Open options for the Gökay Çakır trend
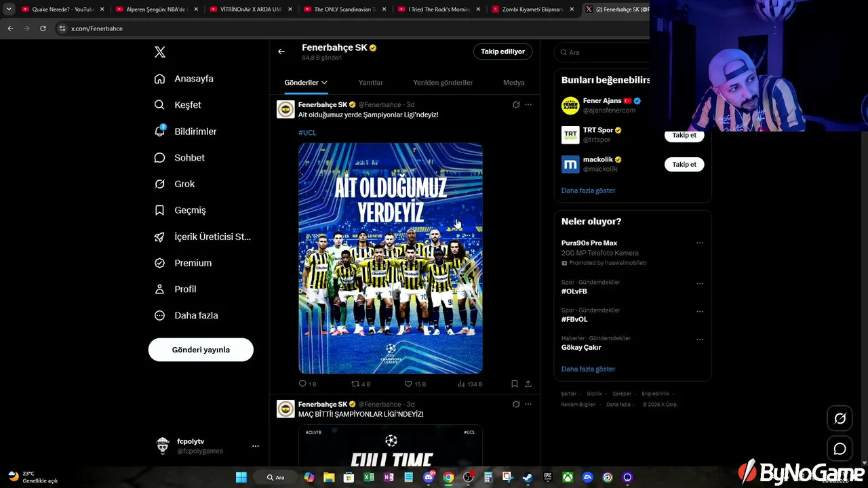Screen dimensions: 868x488 coord(700,339)
